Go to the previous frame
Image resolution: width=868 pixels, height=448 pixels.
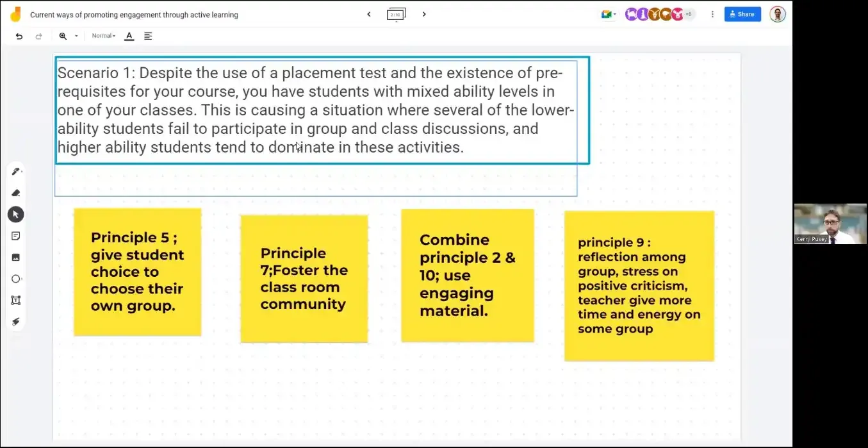pyautogui.click(x=368, y=14)
